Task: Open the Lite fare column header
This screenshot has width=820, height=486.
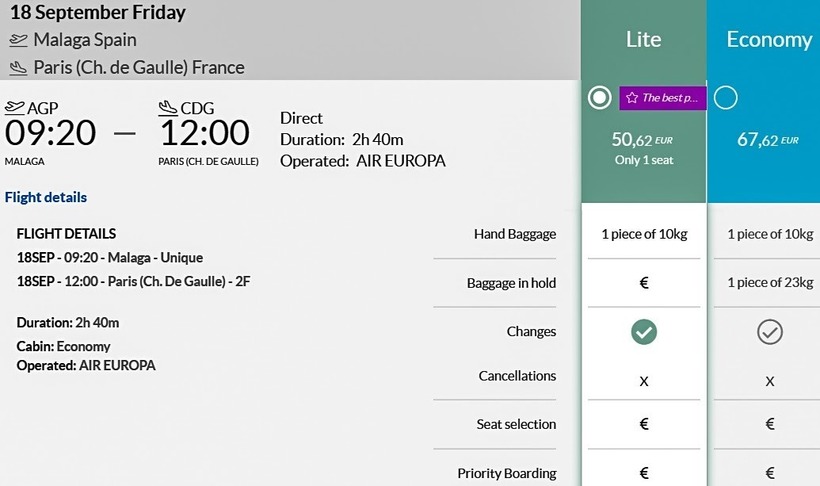Action: [643, 40]
